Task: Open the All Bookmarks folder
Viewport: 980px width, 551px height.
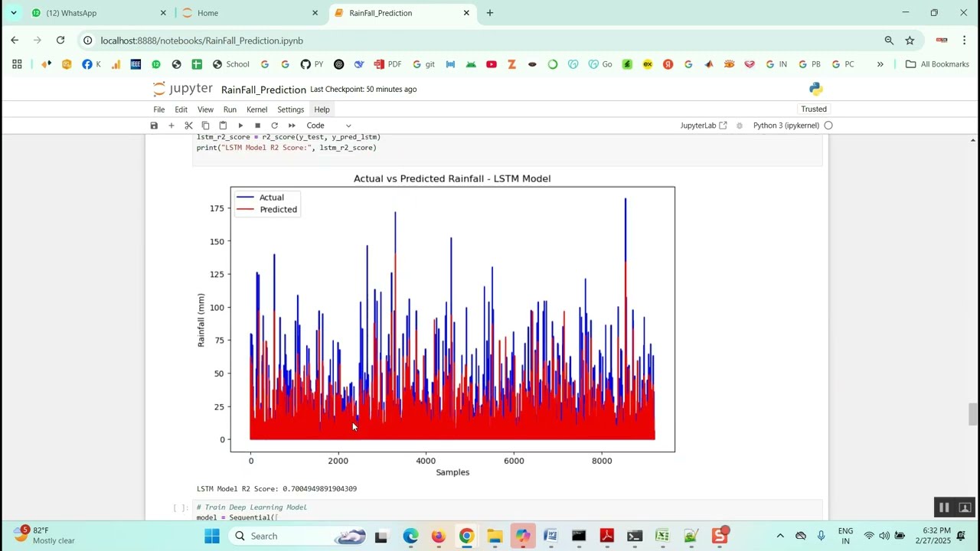Action: [x=937, y=64]
